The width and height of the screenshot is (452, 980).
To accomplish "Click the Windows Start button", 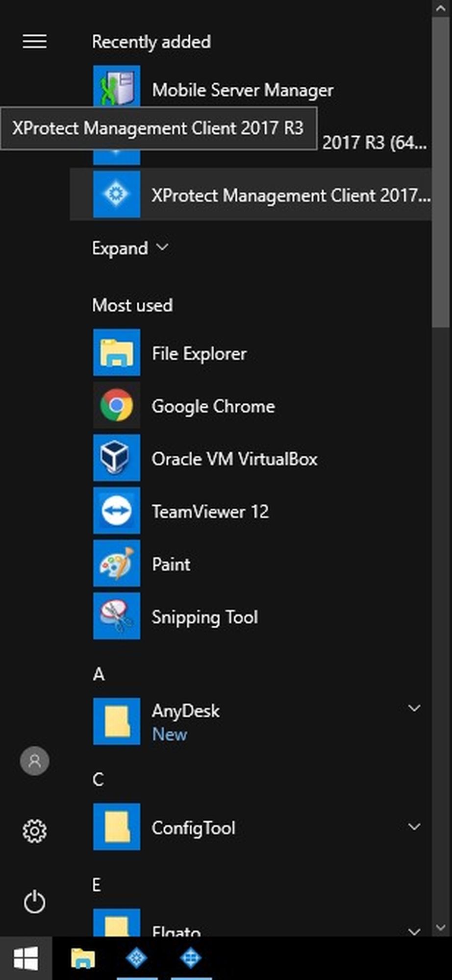I will pos(26,958).
